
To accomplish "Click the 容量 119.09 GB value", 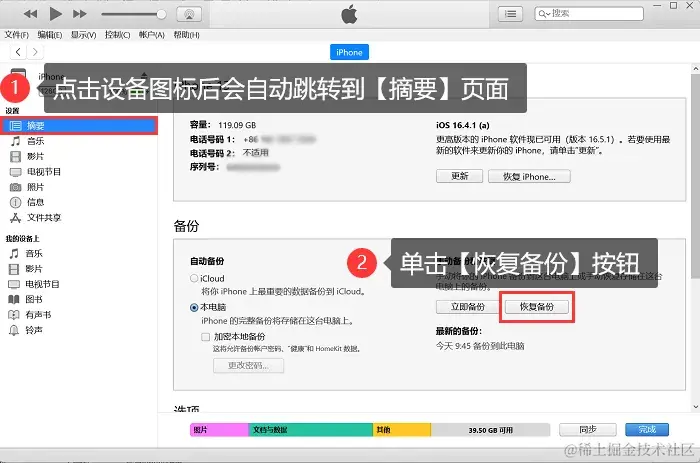I will (237, 125).
